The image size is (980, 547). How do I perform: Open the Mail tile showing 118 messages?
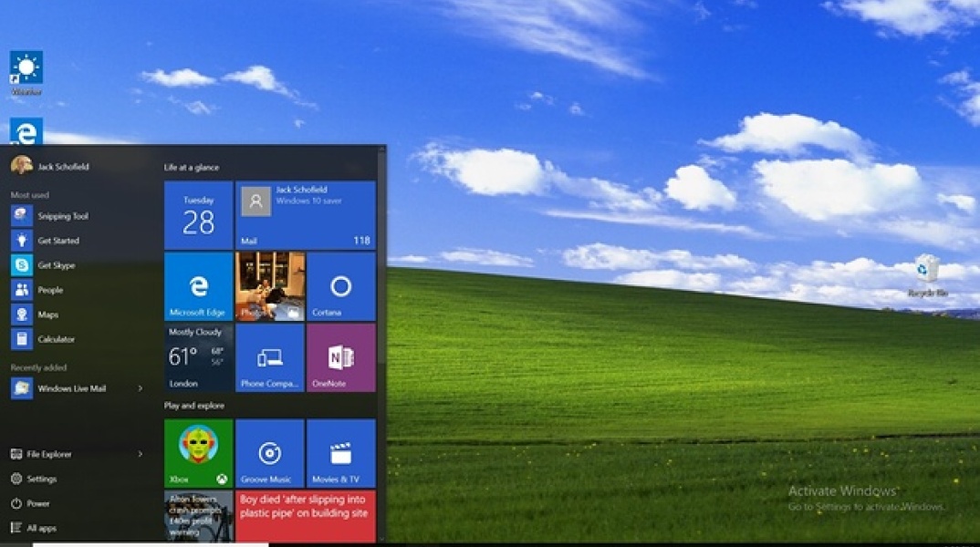[x=306, y=215]
